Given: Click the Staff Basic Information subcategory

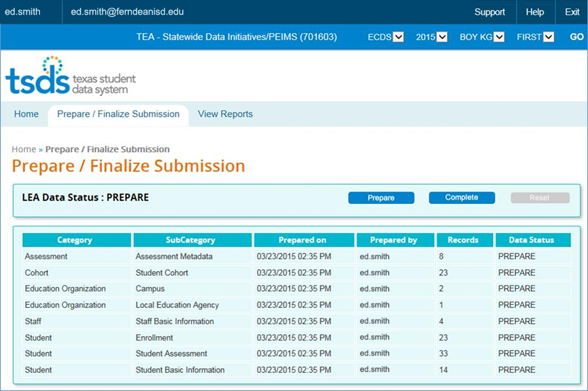Looking at the screenshot, I should (175, 321).
